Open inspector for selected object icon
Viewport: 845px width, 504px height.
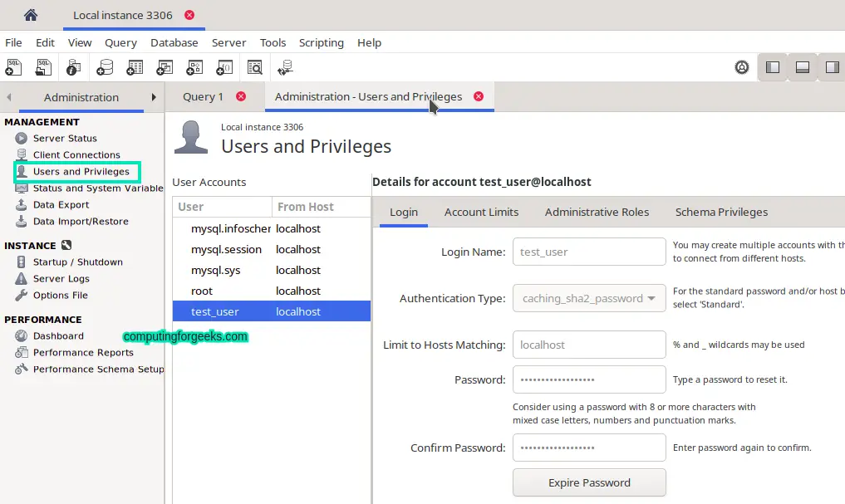click(73, 67)
